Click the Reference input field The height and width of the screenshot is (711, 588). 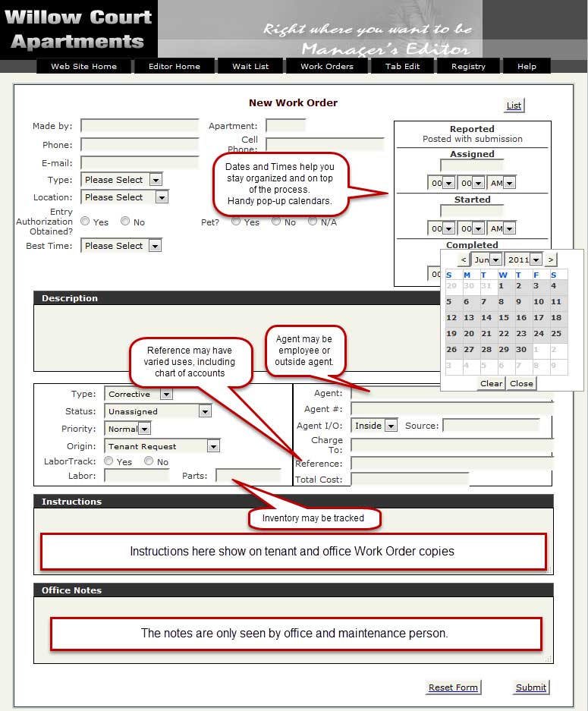[x=452, y=464]
